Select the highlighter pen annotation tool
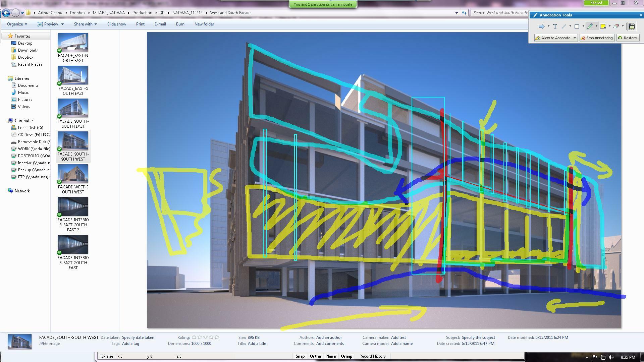 pyautogui.click(x=590, y=26)
